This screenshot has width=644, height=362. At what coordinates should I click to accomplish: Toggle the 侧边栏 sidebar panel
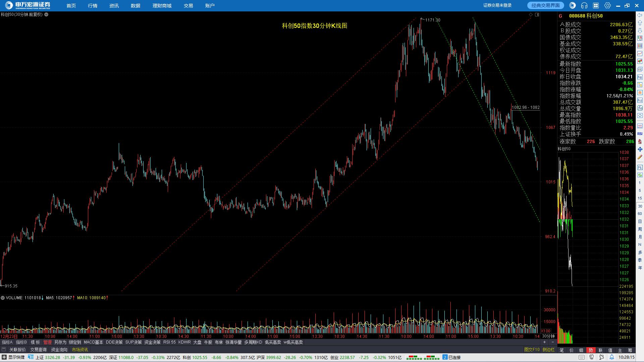(548, 350)
